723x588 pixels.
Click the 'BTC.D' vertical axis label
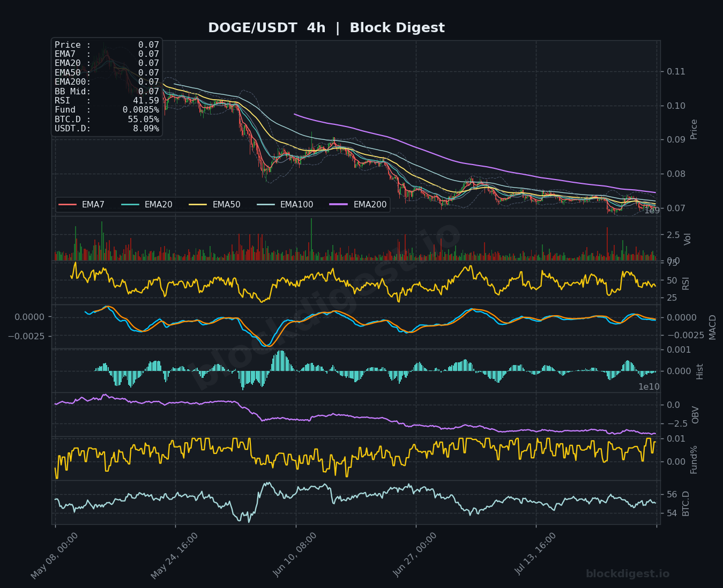(x=686, y=504)
